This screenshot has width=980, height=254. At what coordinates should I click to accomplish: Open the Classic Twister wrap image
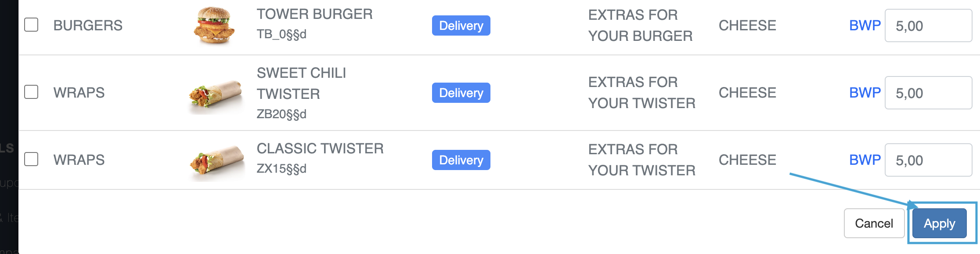click(217, 162)
